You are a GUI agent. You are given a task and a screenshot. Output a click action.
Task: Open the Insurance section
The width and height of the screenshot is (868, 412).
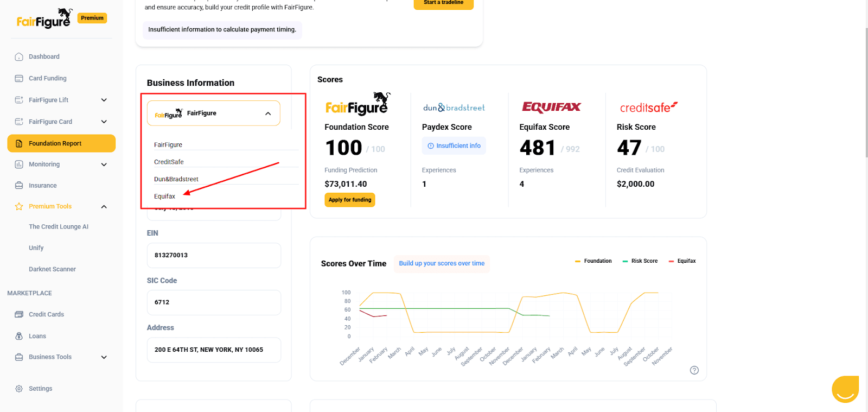[x=43, y=186]
